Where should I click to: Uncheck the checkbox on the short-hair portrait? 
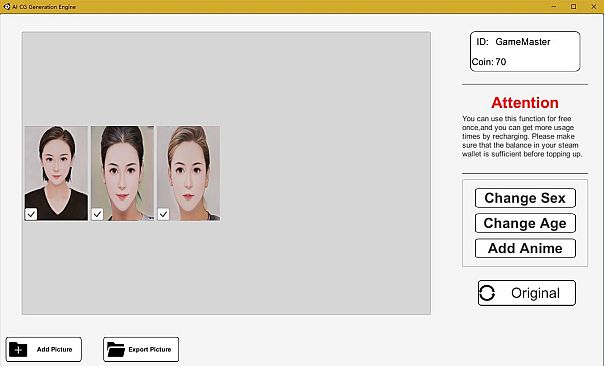pyautogui.click(x=31, y=214)
